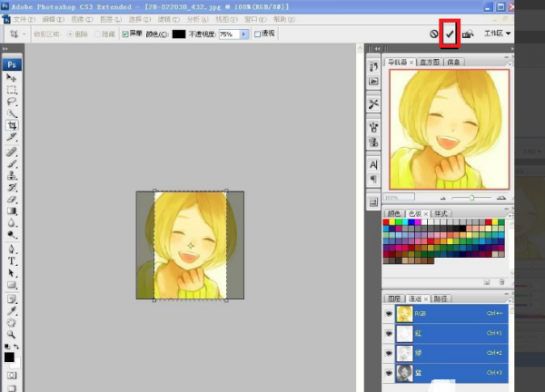This screenshot has width=545, height=392.
Task: Select the Eraser tool
Action: pos(12,200)
